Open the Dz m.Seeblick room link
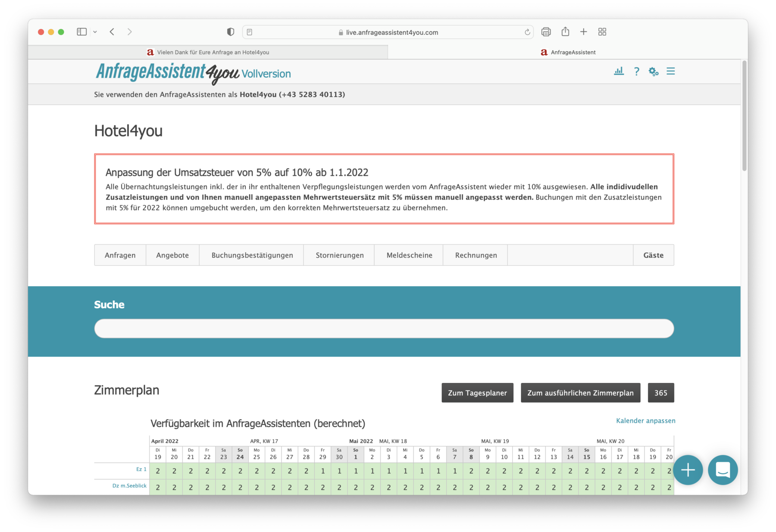 pyautogui.click(x=129, y=485)
